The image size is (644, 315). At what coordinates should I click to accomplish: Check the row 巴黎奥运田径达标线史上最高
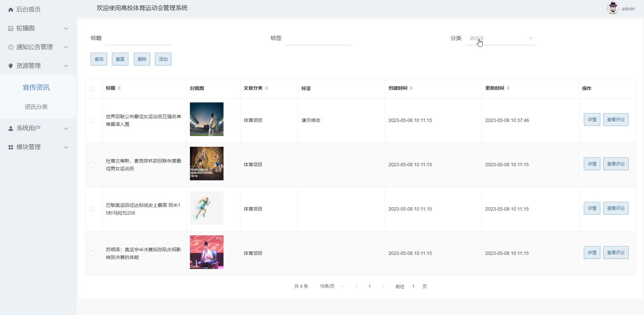coord(91,209)
